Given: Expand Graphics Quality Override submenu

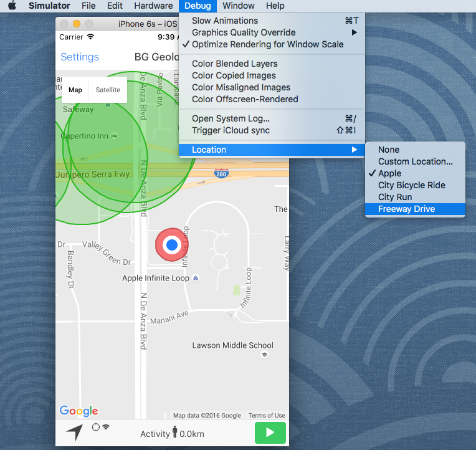Looking at the screenshot, I should coord(272,32).
